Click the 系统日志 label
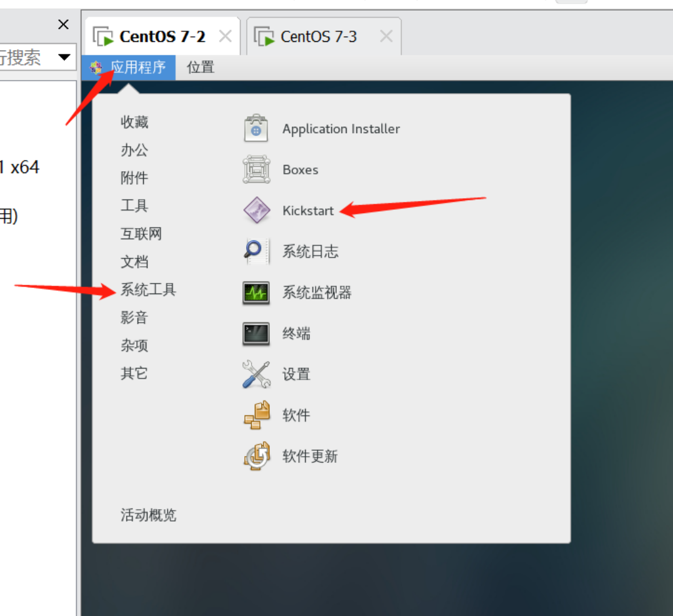Screen dimensions: 673x616 pyautogui.click(x=311, y=251)
